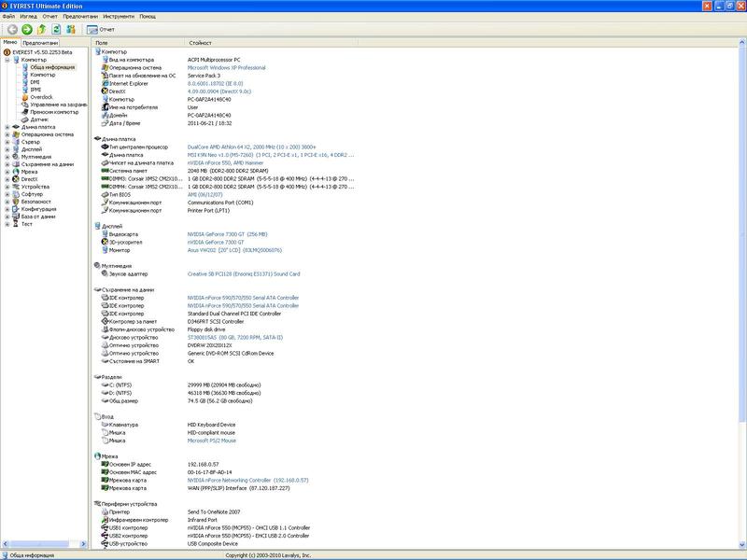The image size is (747, 560).
Task: Expand the Сървър tree node
Action: tap(7, 142)
